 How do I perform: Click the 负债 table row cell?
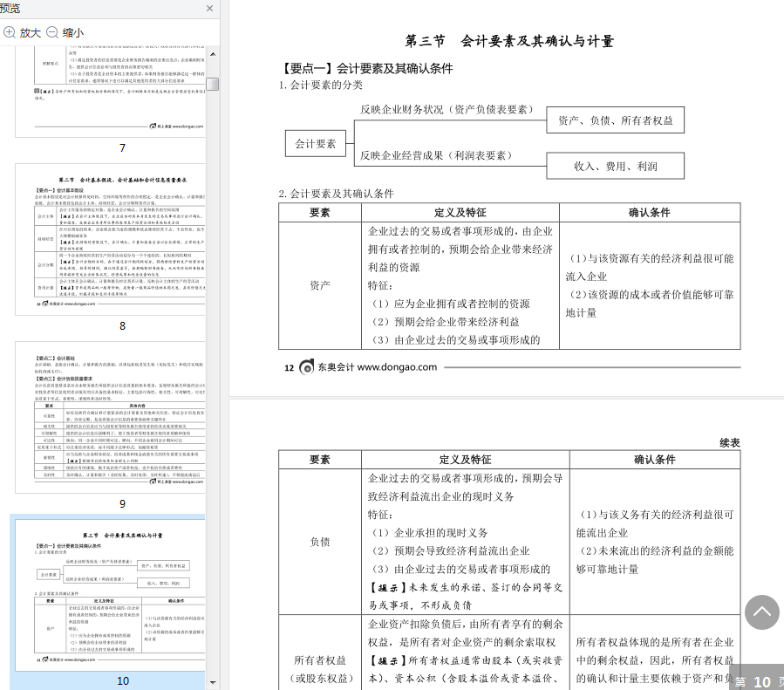point(320,542)
